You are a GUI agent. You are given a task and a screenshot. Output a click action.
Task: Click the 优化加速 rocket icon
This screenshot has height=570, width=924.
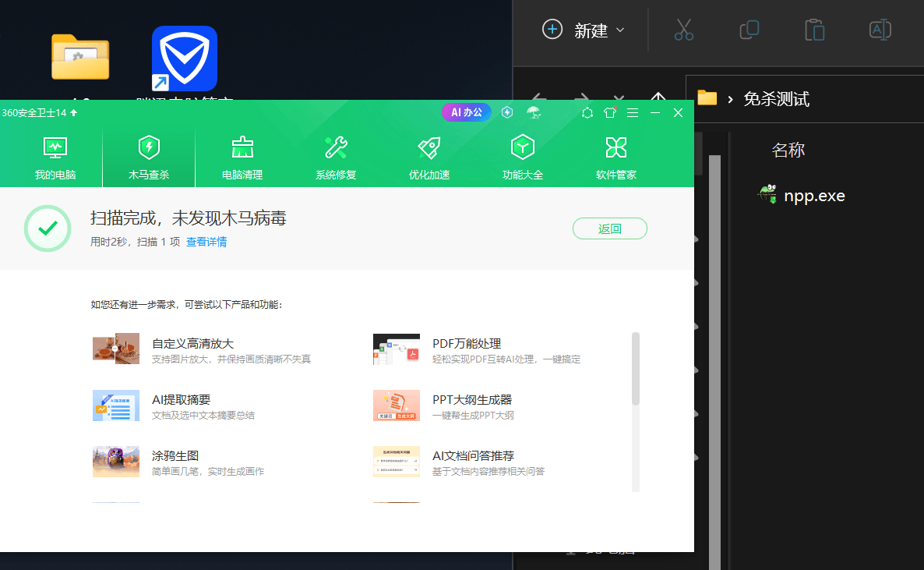point(429,147)
